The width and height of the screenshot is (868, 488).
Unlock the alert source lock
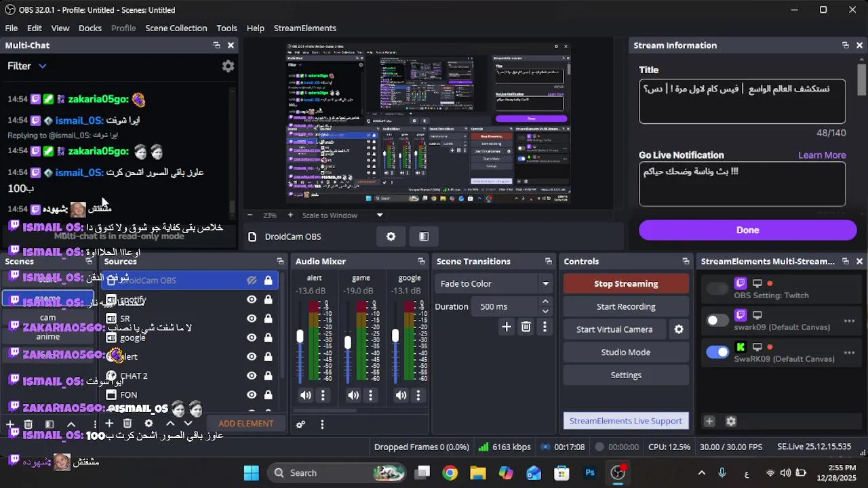[268, 357]
